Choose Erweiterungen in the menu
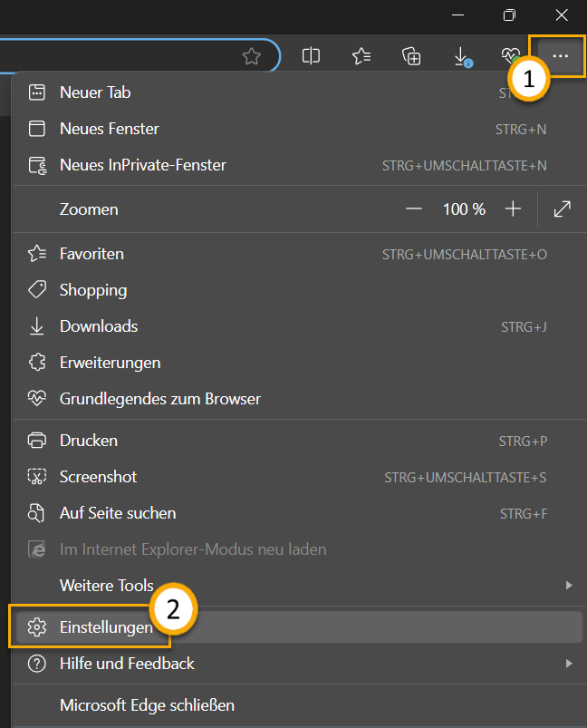Viewport: 587px width, 728px height. [x=110, y=363]
